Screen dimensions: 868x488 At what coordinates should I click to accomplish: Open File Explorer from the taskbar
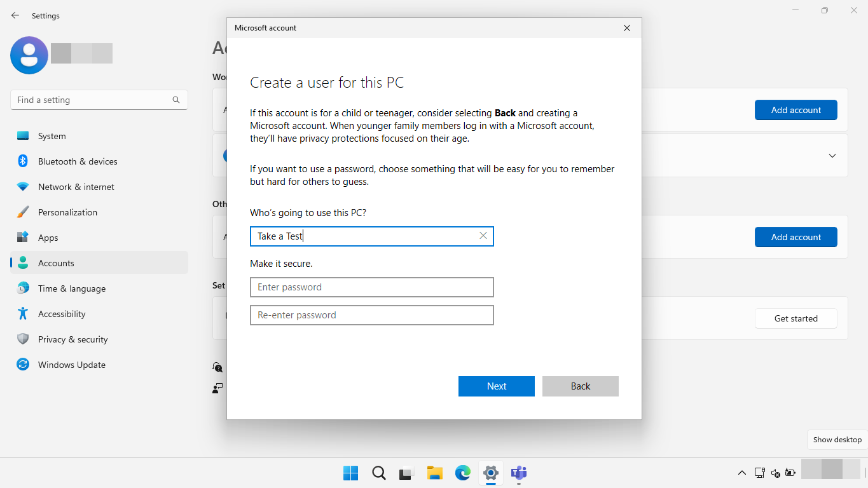click(x=434, y=473)
